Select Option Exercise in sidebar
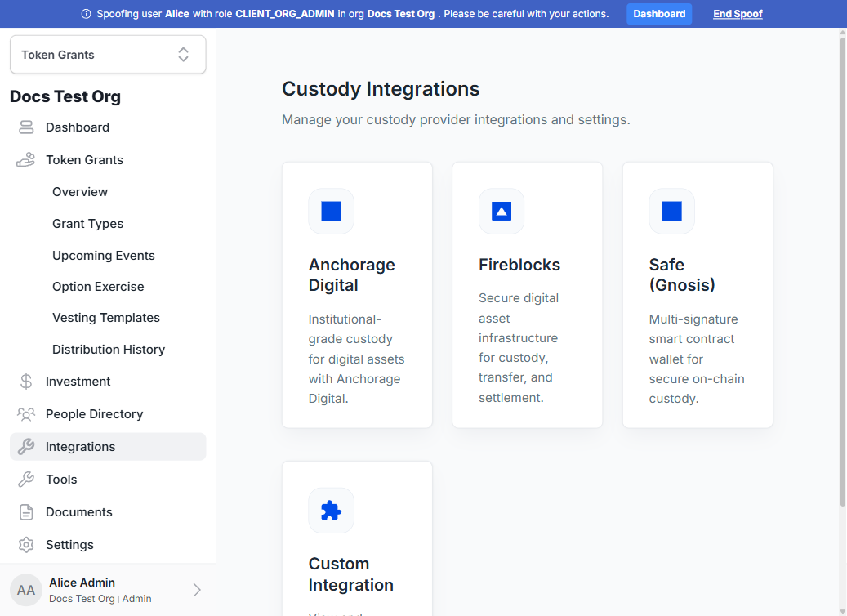This screenshot has height=616, width=847. point(98,287)
